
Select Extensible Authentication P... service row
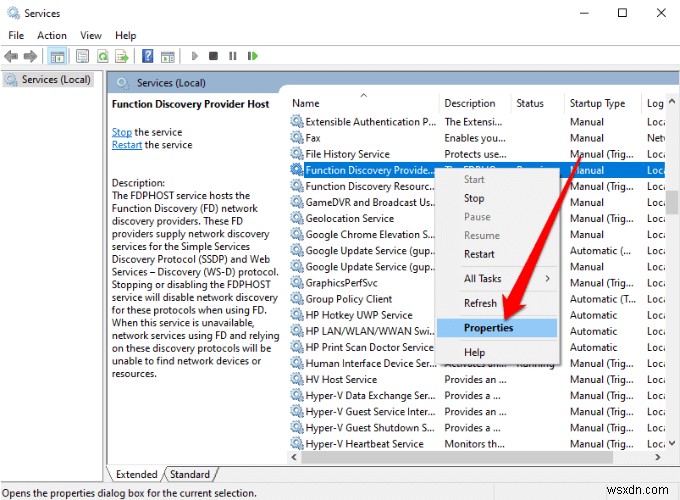pyautogui.click(x=477, y=122)
